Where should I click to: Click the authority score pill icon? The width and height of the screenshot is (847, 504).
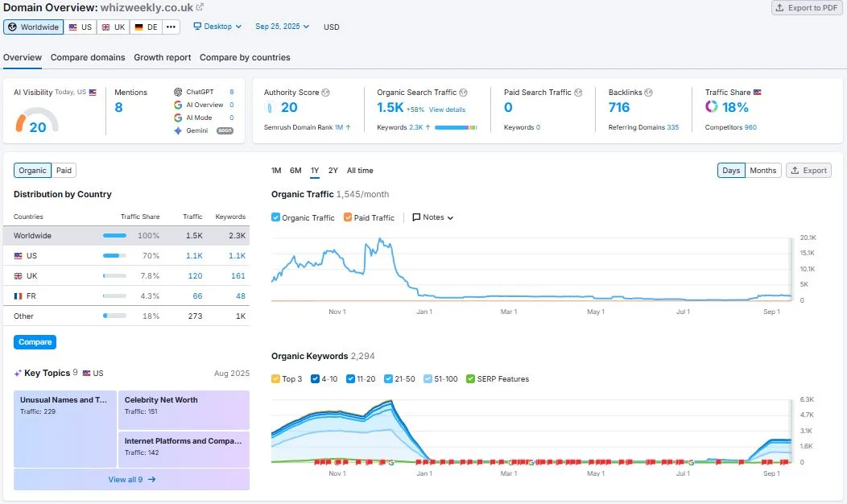point(270,108)
